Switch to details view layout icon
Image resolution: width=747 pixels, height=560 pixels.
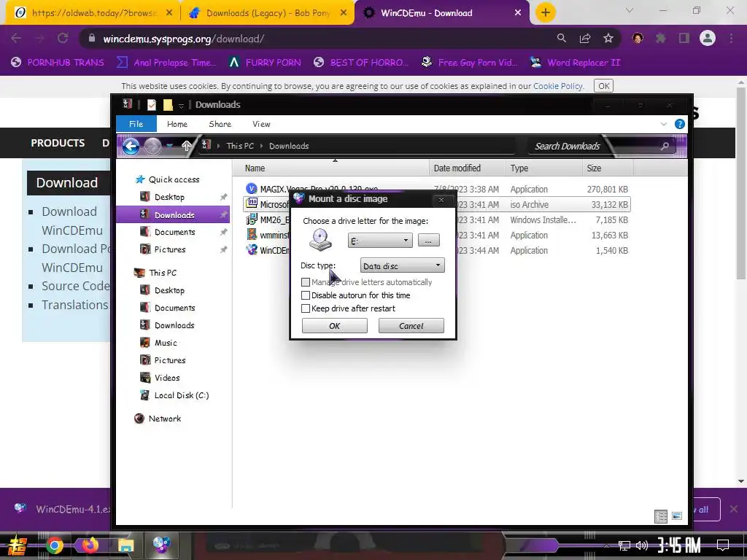(661, 516)
